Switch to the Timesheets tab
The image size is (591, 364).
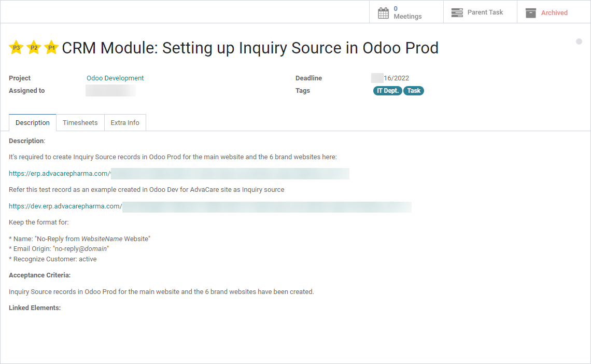[x=80, y=122]
